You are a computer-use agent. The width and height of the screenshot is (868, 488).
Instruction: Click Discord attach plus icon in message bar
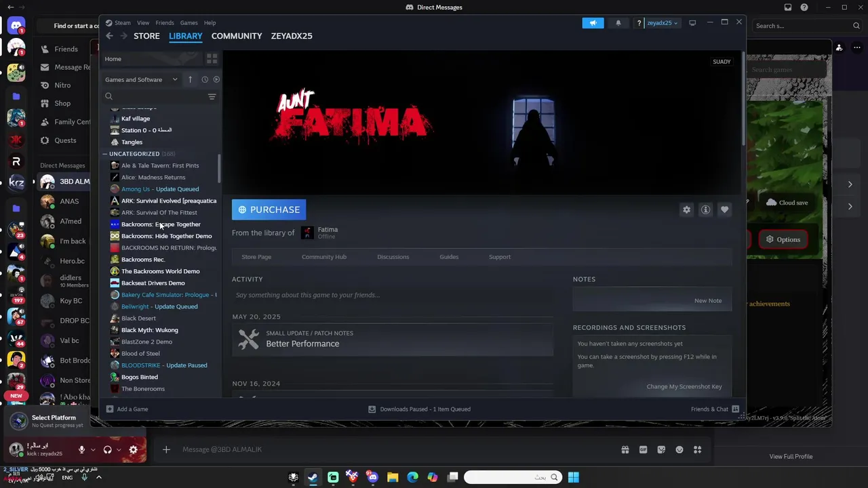click(x=166, y=449)
